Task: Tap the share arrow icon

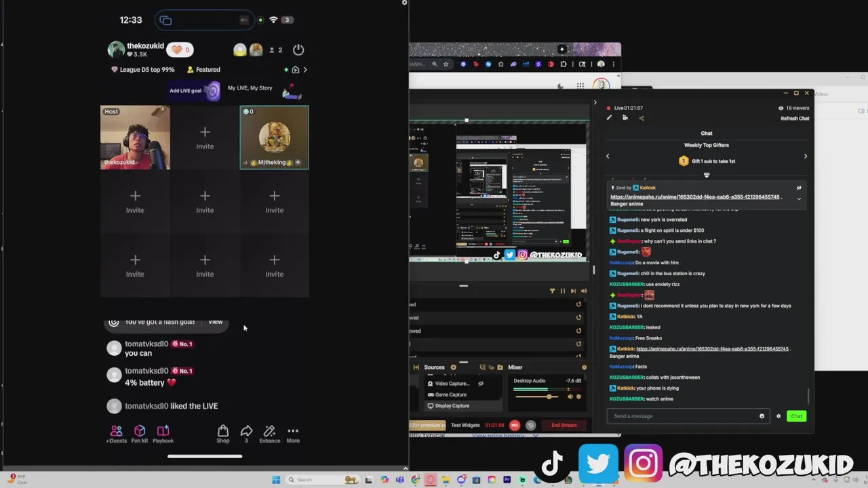Action: (x=246, y=431)
